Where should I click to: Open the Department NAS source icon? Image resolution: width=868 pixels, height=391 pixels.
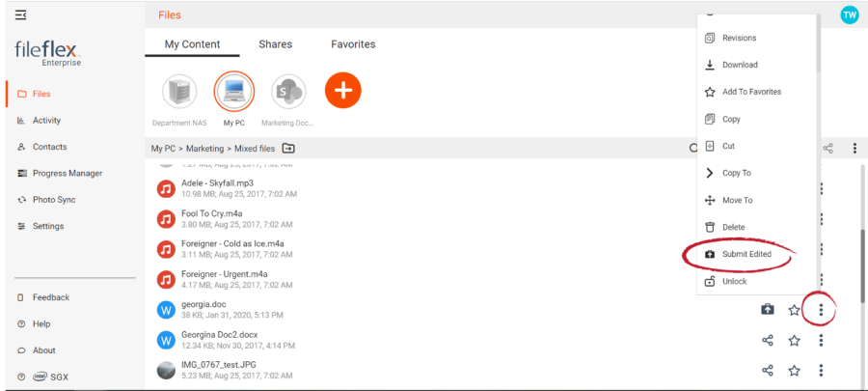tap(179, 92)
